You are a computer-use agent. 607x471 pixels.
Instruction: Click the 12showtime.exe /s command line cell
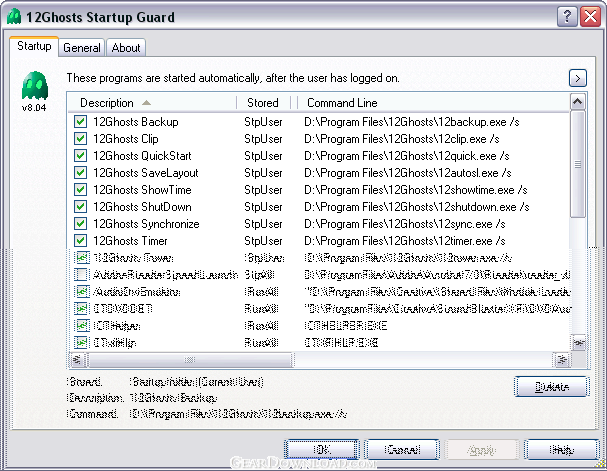[416, 190]
